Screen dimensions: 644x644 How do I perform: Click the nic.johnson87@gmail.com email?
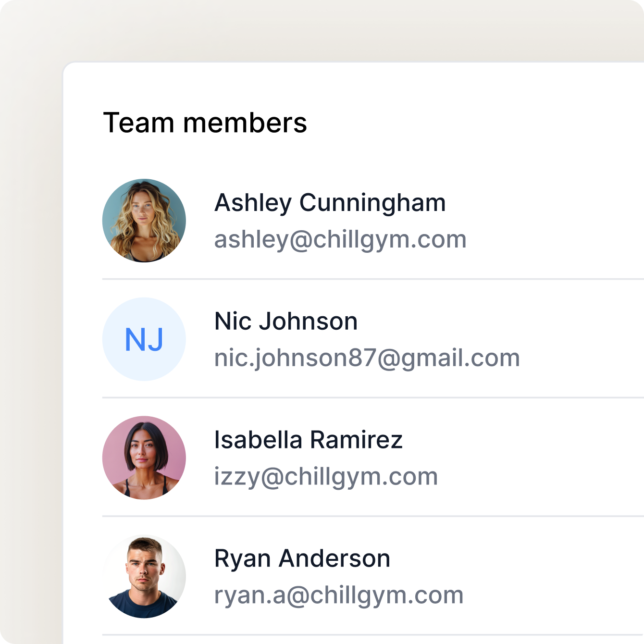click(x=367, y=358)
